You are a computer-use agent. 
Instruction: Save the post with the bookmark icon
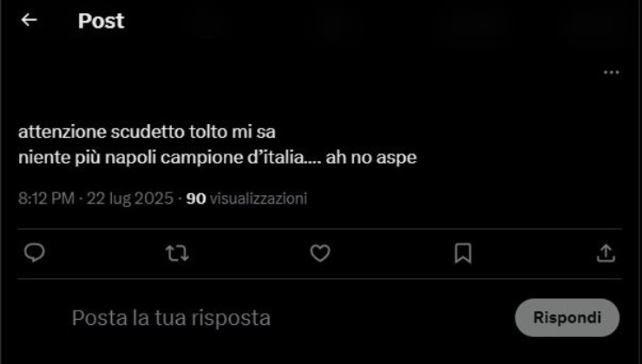463,253
